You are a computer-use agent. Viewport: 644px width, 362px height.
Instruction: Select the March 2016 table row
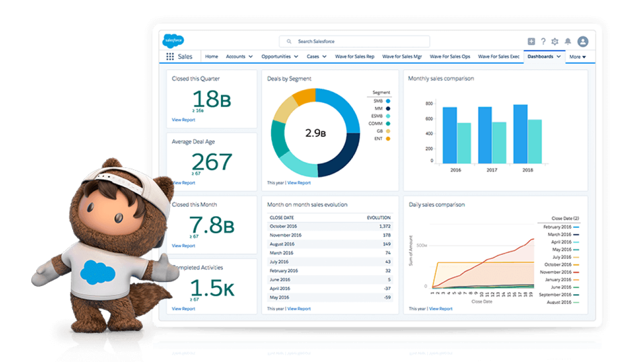(330, 253)
